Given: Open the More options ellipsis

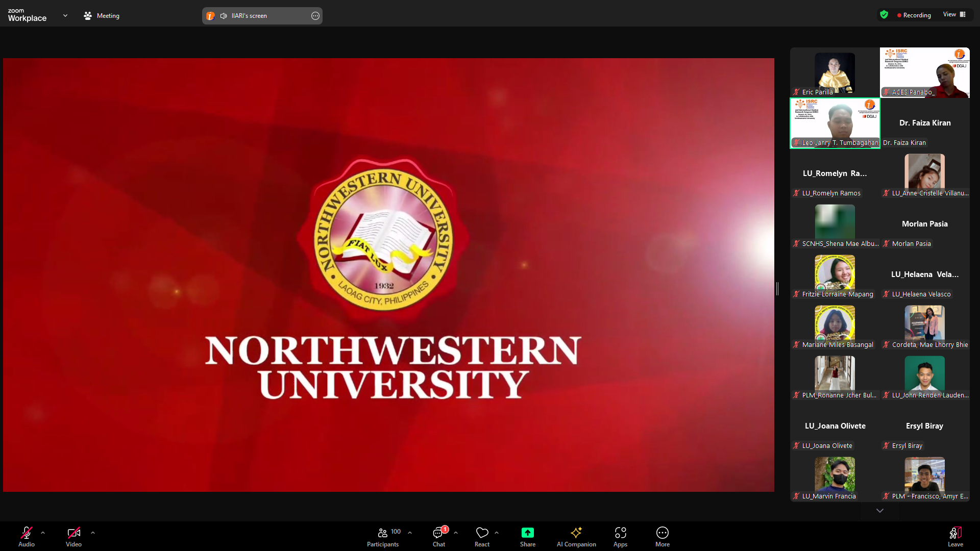Looking at the screenshot, I should (662, 536).
